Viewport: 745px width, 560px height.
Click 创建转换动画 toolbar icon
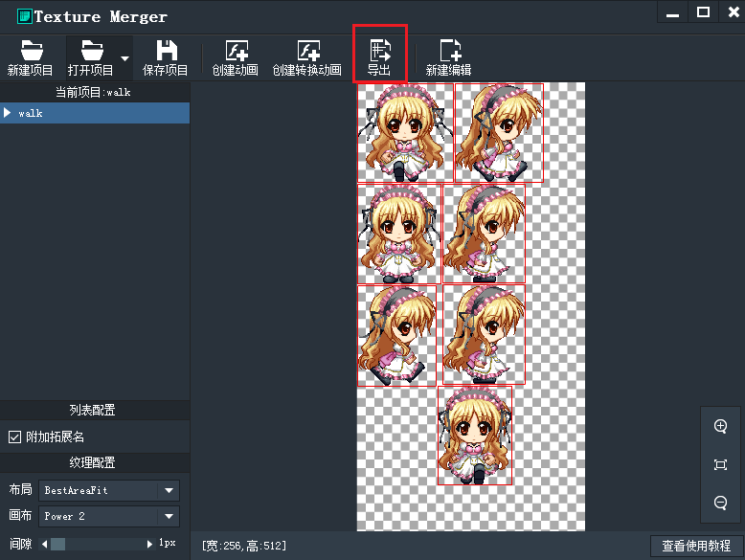307,58
